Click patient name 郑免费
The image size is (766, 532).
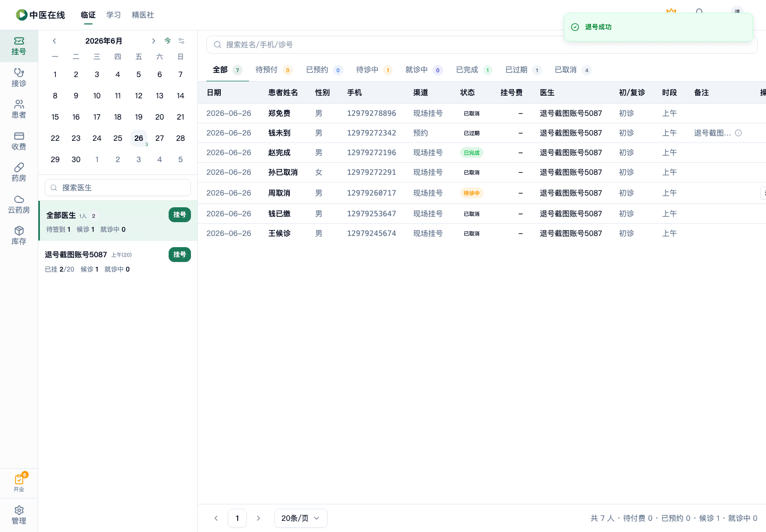tap(279, 113)
